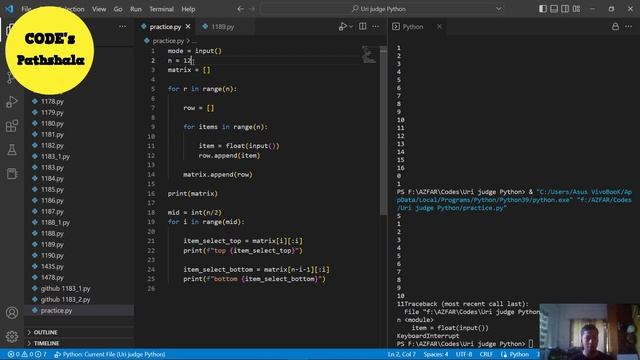Open 1181.py in the explorer
The width and height of the screenshot is (640, 360).
80,134
